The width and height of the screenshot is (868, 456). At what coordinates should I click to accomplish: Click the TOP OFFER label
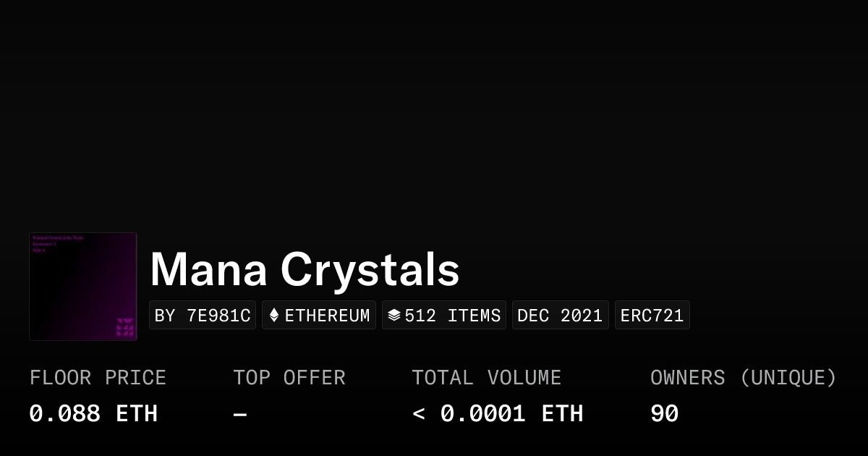tap(289, 378)
